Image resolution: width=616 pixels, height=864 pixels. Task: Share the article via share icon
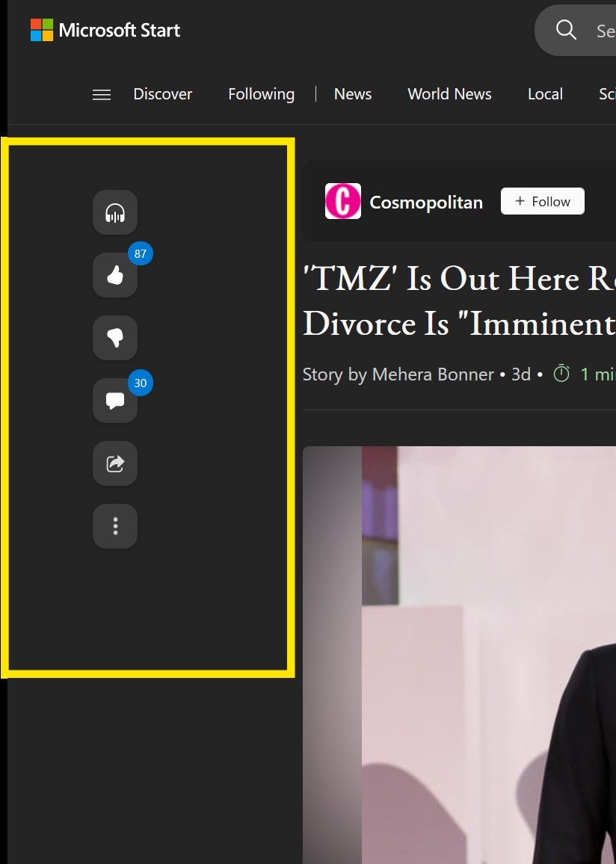point(114,463)
